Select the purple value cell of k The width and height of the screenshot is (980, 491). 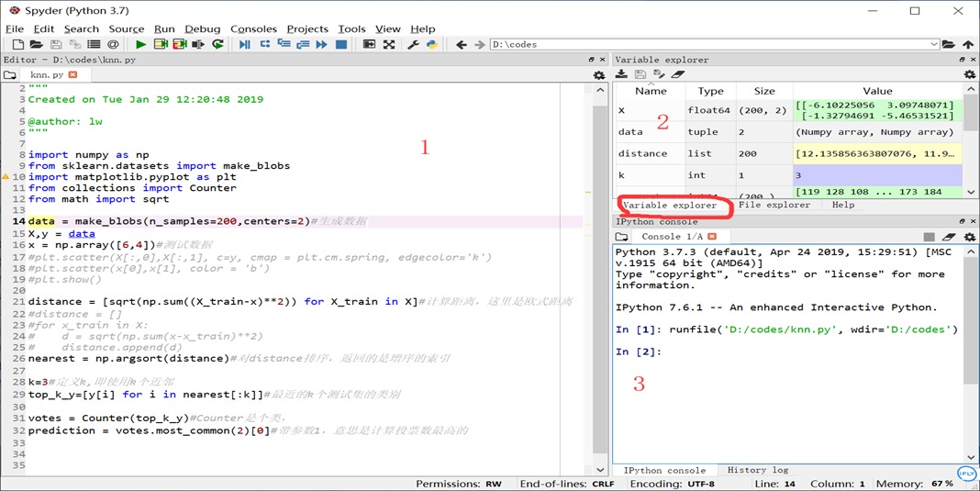coord(877,175)
